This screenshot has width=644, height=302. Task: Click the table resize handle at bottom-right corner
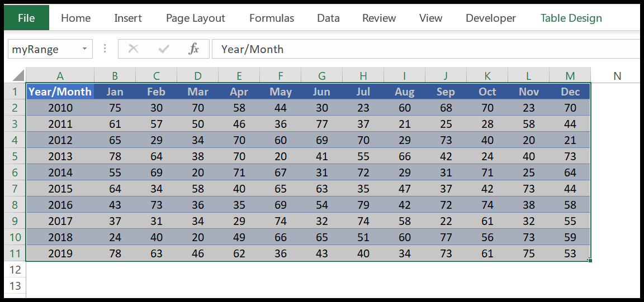click(590, 260)
